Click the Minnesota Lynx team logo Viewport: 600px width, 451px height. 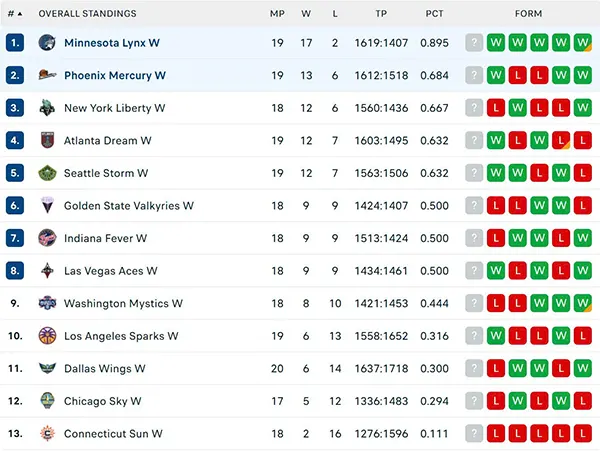(47, 42)
